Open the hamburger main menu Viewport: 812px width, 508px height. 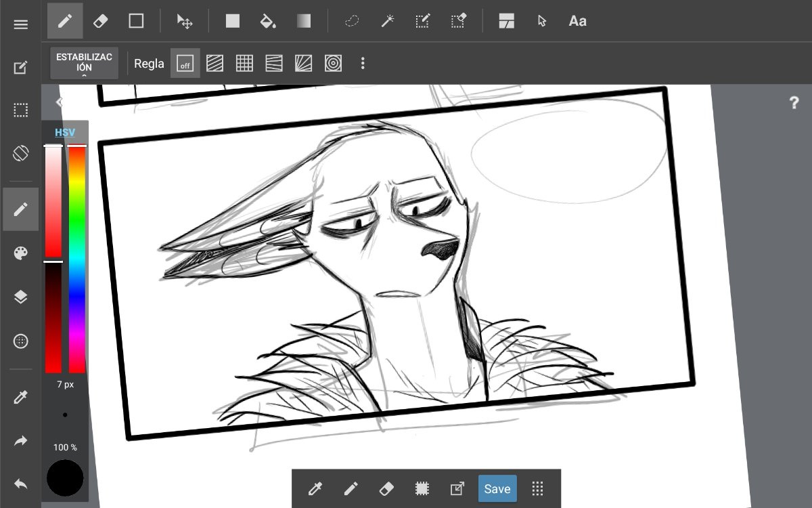pyautogui.click(x=20, y=24)
